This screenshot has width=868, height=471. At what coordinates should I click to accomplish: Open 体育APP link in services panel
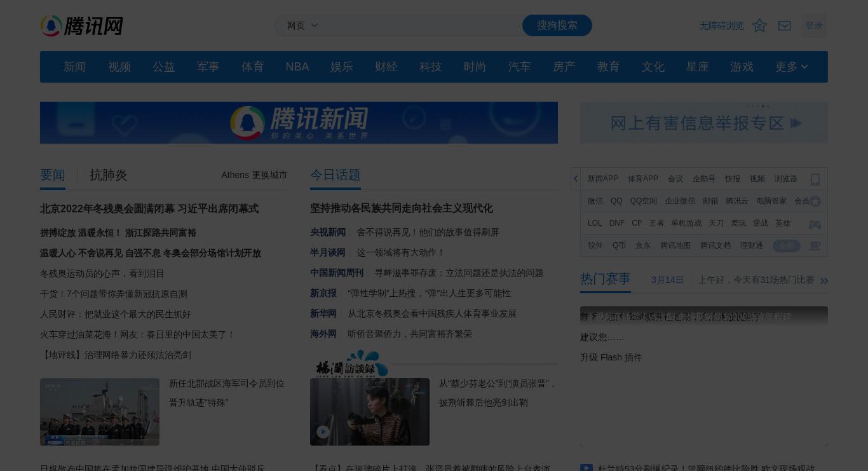[643, 179]
